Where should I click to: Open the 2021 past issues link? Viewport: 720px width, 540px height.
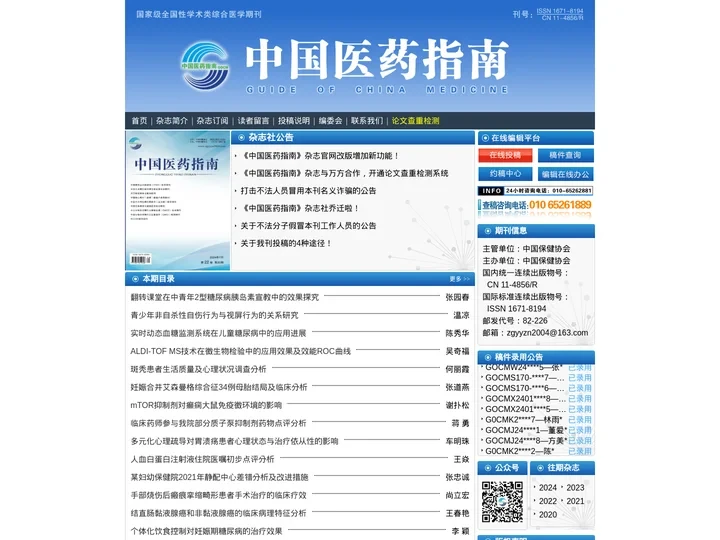[x=575, y=501]
